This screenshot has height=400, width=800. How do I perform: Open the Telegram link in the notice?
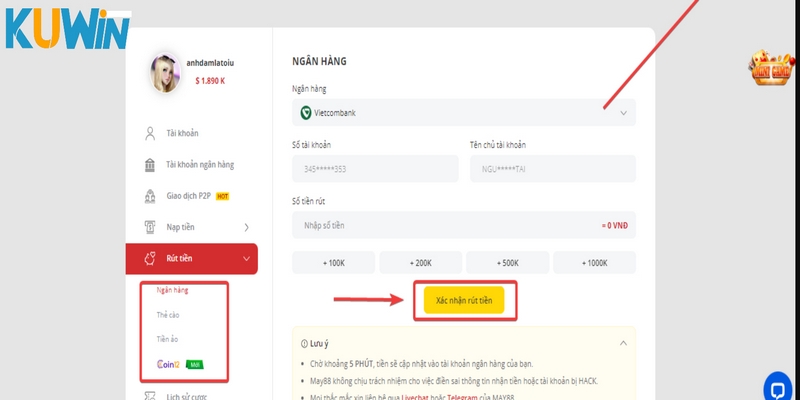point(462,397)
